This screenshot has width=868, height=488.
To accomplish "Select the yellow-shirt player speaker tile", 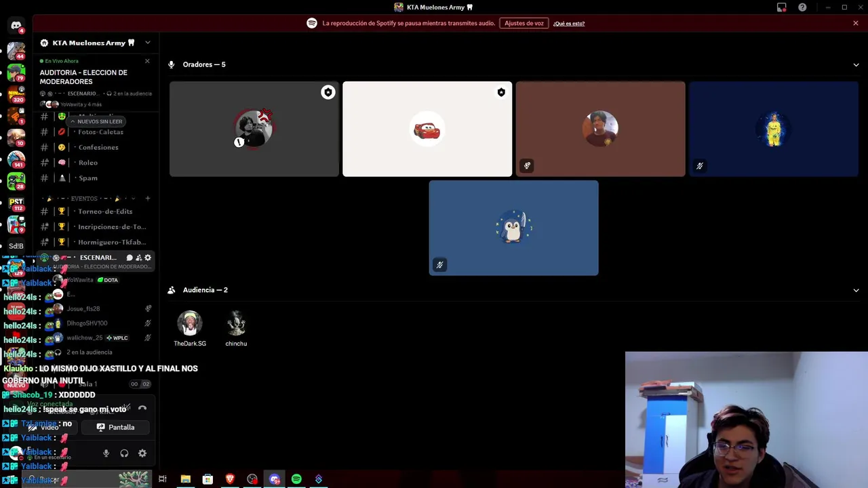I will coord(773,129).
